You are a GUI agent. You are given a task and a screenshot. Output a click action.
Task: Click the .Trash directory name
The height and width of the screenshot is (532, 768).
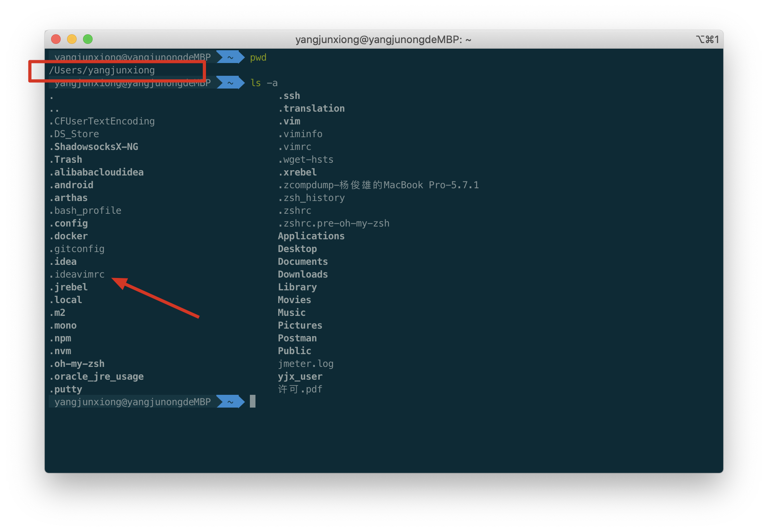pos(65,160)
